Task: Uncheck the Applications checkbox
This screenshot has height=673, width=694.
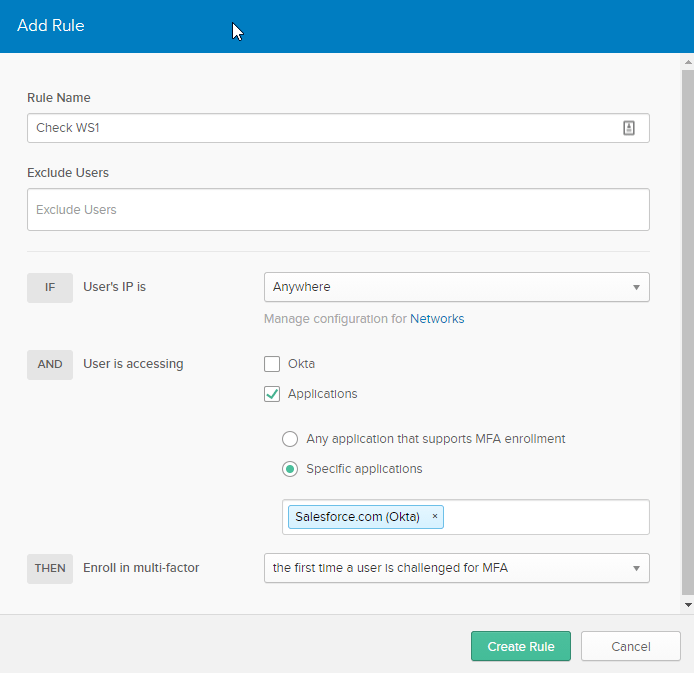Action: (272, 394)
